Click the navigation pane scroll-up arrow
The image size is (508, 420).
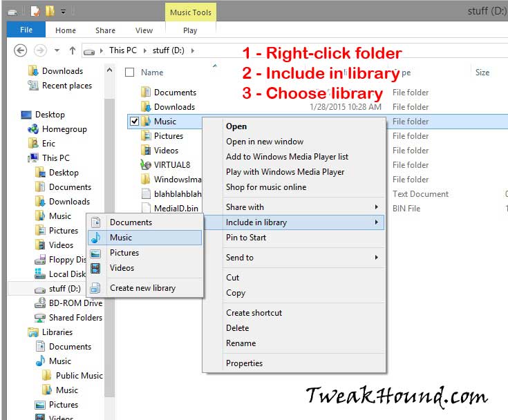109,70
